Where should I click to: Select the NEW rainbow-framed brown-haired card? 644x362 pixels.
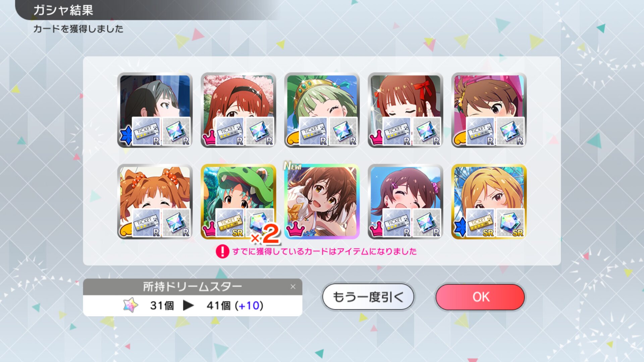322,201
